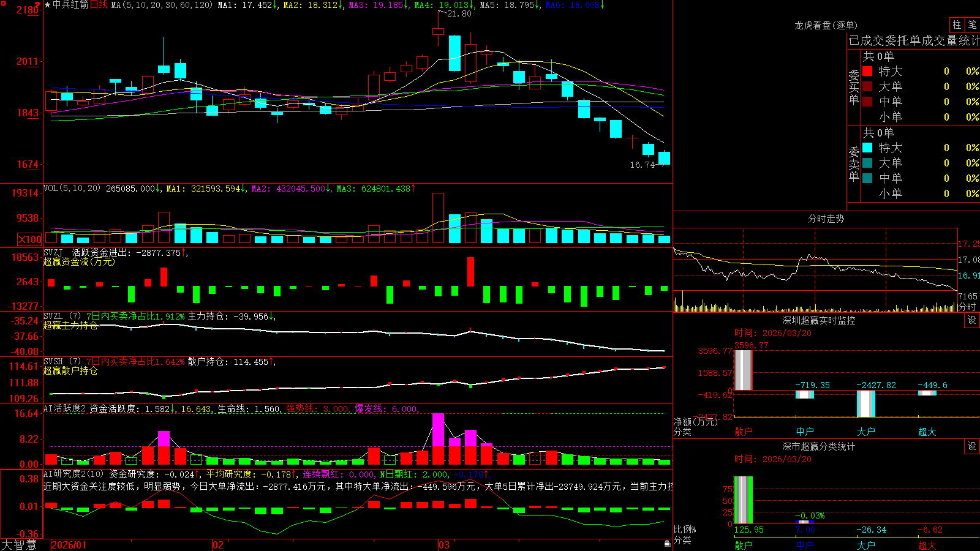The image size is (980, 551).
Task: Click the 日线 period label
Action: tap(99, 5)
